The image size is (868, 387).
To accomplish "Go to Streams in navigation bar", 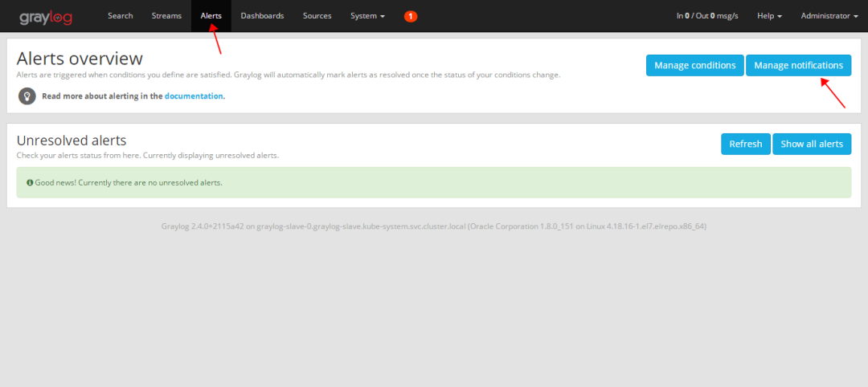I will point(166,16).
